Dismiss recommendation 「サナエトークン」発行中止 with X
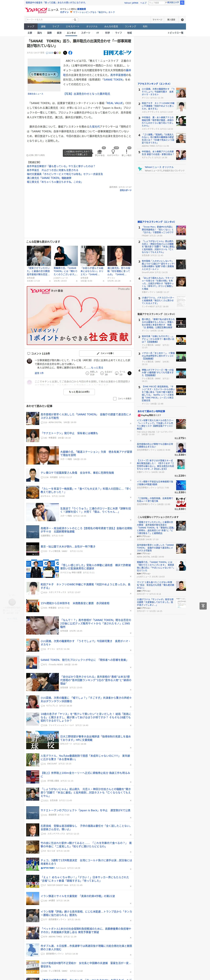210x980 pixels. point(131,441)
